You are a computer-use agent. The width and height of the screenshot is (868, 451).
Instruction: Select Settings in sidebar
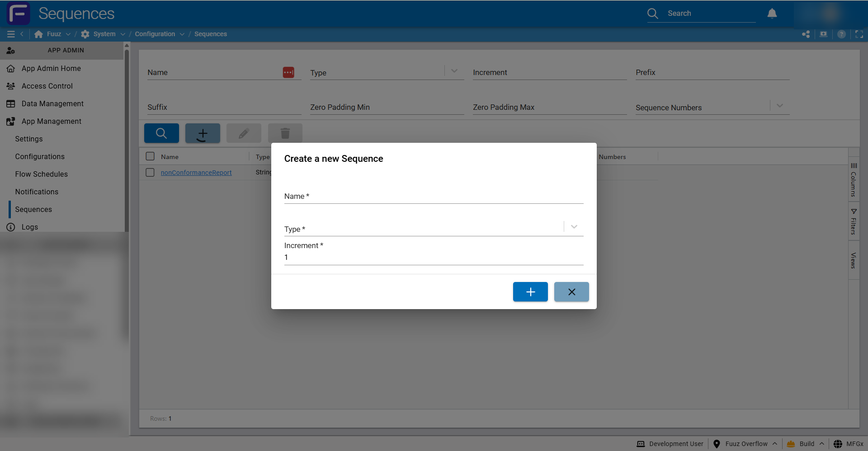tap(62, 139)
